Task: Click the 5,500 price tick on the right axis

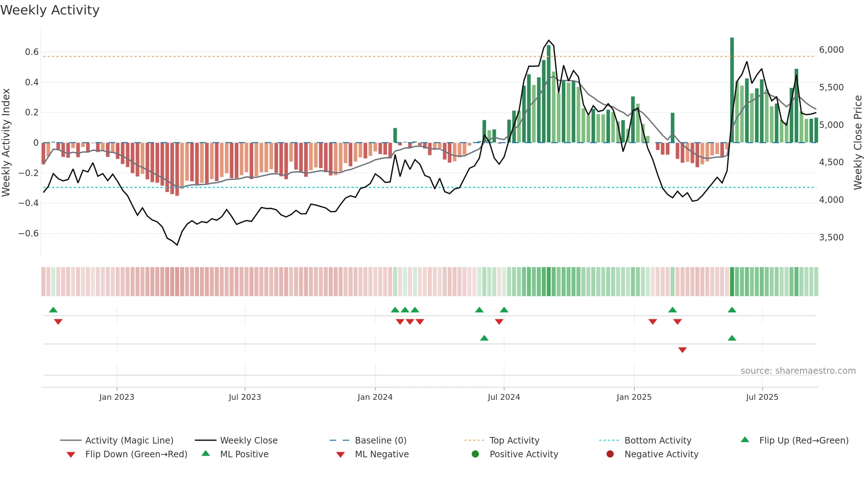Action: coord(831,87)
